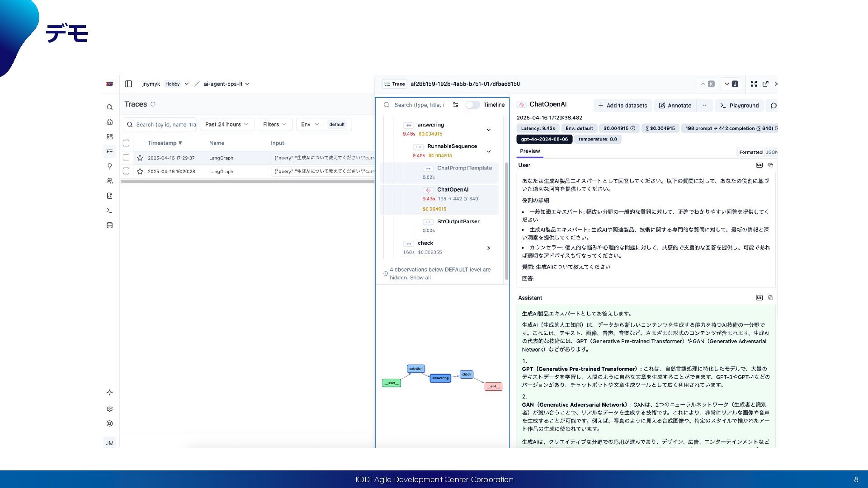Open trace in new tab icon

(x=765, y=84)
